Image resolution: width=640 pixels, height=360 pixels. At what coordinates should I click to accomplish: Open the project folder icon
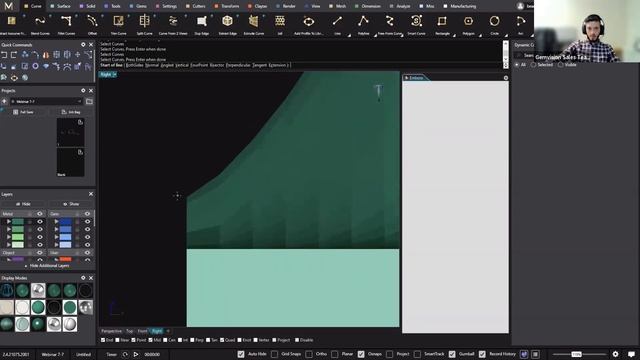click(x=89, y=101)
